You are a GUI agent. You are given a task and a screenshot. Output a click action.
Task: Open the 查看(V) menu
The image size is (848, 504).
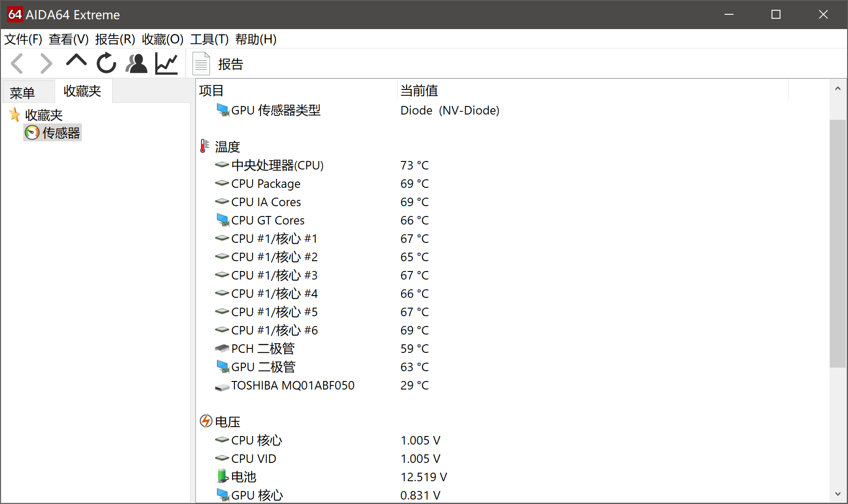(x=69, y=39)
